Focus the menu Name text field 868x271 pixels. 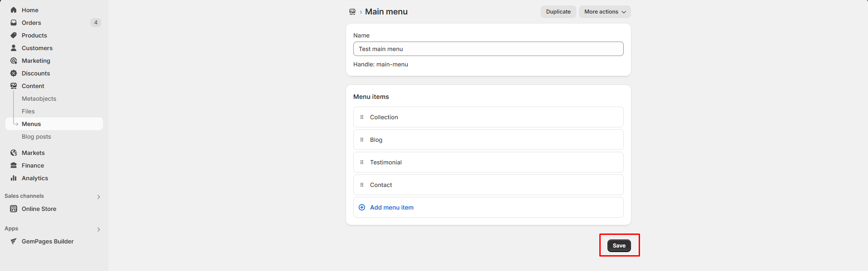tap(488, 49)
